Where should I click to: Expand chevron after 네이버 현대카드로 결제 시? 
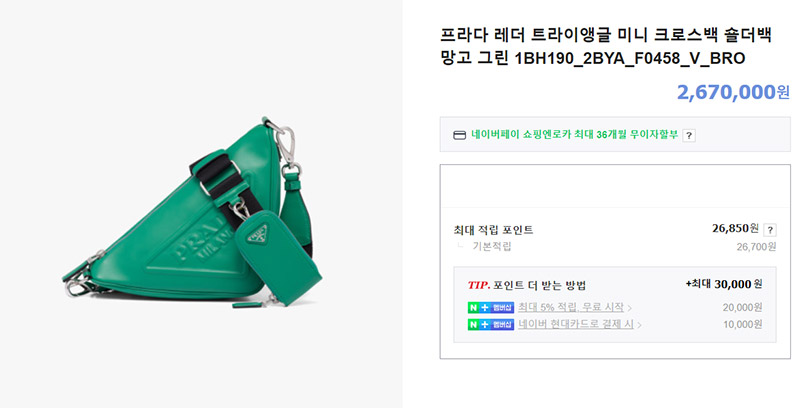(x=639, y=325)
